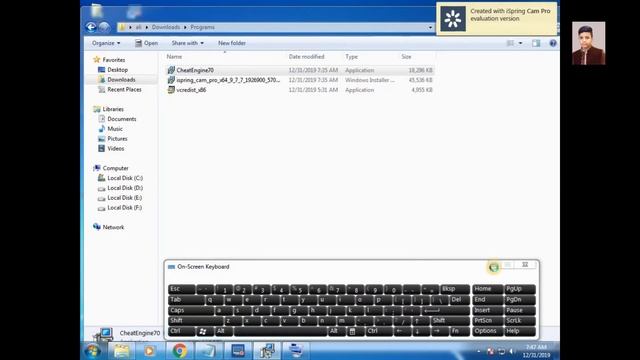Click the End key on On-Screen Keyboard
The height and width of the screenshot is (360, 640).
(487, 300)
